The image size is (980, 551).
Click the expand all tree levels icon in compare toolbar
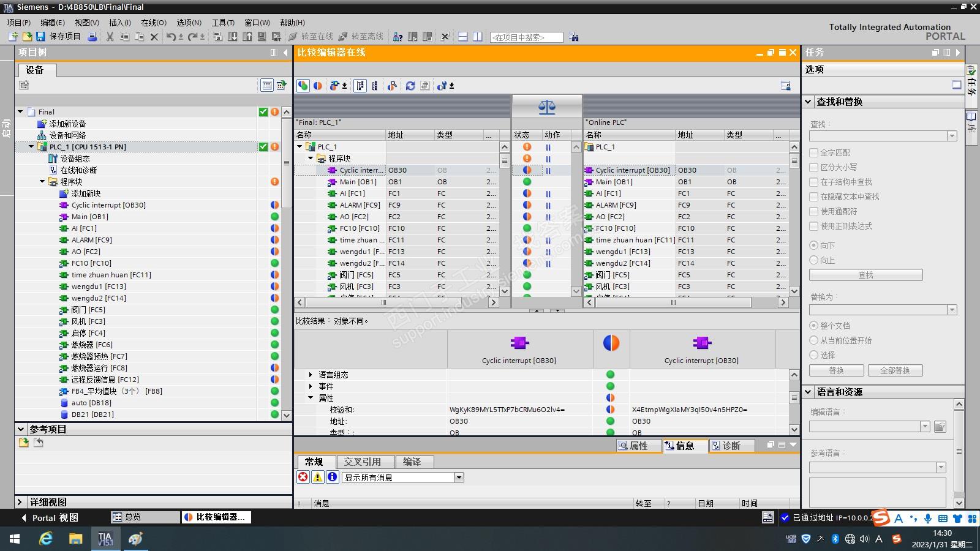click(360, 86)
